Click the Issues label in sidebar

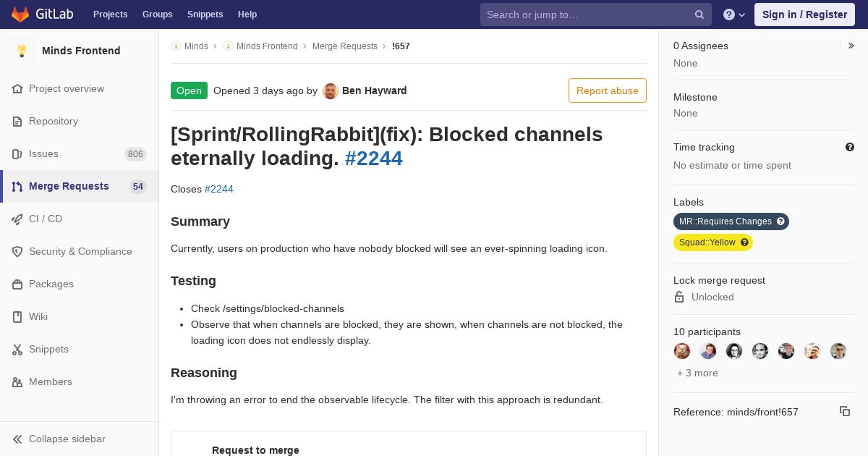pos(43,153)
